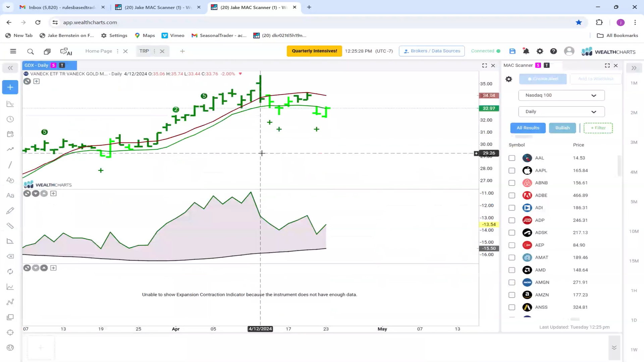This screenshot has height=362, width=644.
Task: Open the browser extensions puzzle icon
Action: coord(599,22)
